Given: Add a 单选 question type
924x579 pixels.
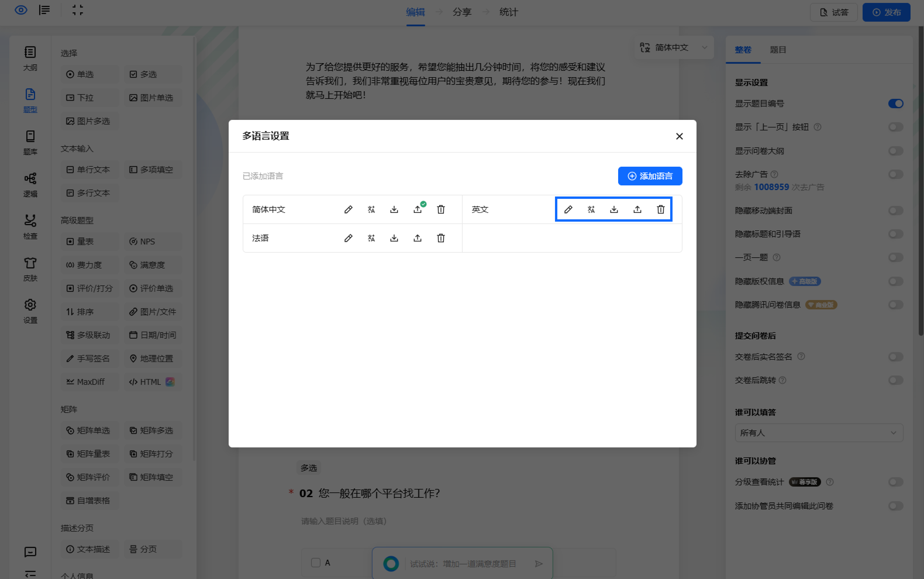Looking at the screenshot, I should tap(89, 74).
